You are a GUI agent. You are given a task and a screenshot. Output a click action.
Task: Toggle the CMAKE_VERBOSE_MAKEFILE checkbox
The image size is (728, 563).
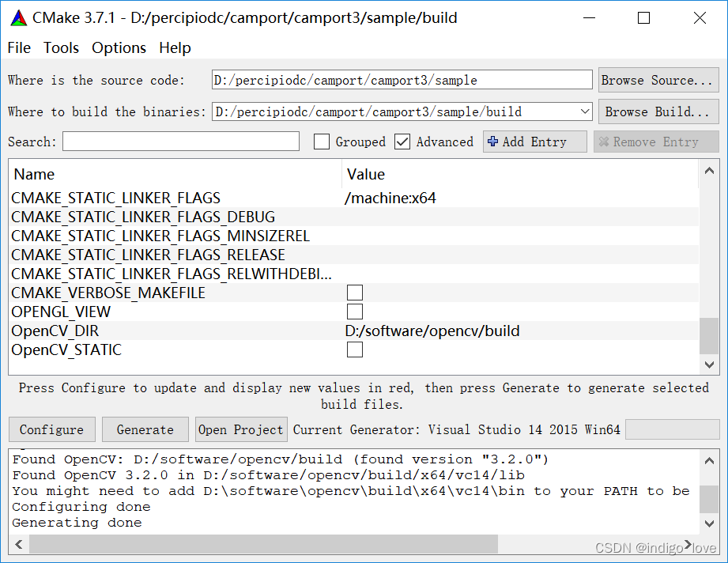tap(355, 293)
